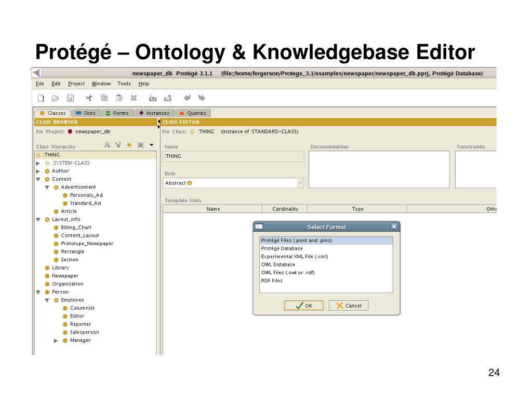Click inside the Constraints box
Image resolution: width=532 pixels, height=399 pixels.
476,169
